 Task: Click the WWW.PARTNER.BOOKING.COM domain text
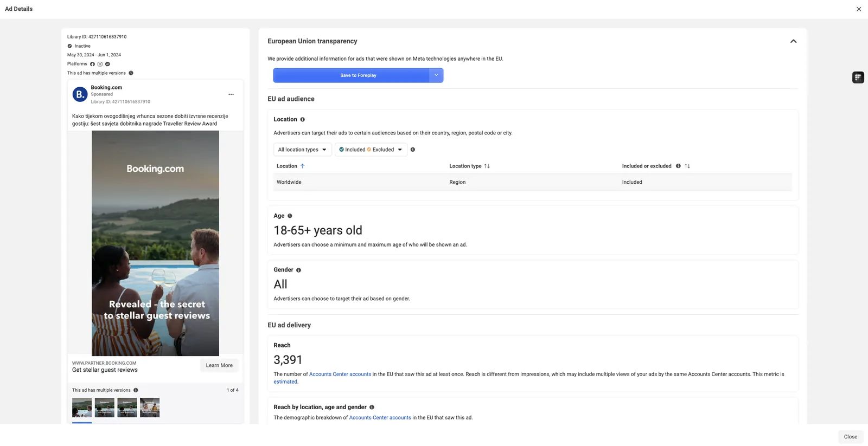(104, 363)
